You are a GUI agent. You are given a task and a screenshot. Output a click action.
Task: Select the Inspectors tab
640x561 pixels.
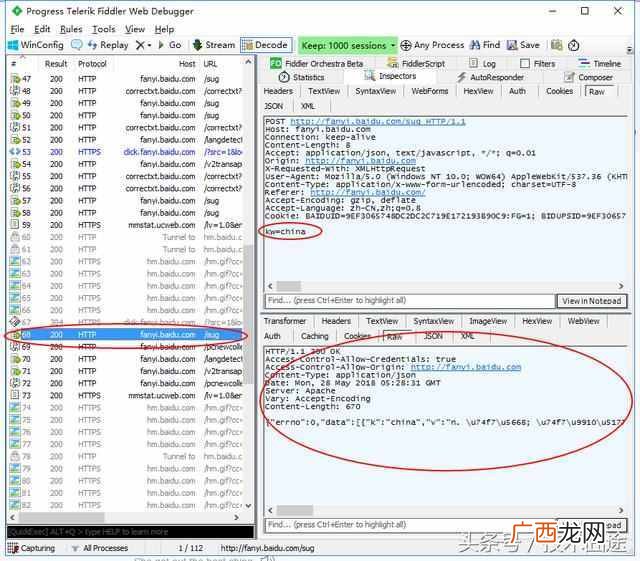(x=390, y=76)
